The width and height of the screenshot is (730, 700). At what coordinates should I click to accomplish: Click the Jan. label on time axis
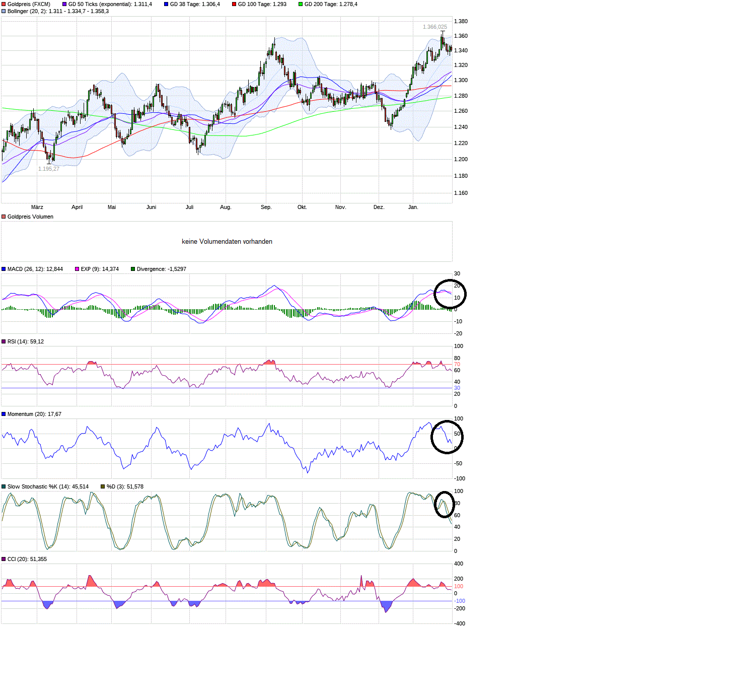413,207
